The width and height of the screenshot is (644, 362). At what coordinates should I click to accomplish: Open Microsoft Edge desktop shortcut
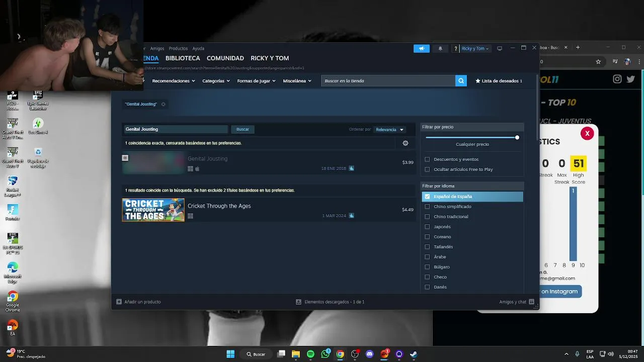pyautogui.click(x=13, y=273)
